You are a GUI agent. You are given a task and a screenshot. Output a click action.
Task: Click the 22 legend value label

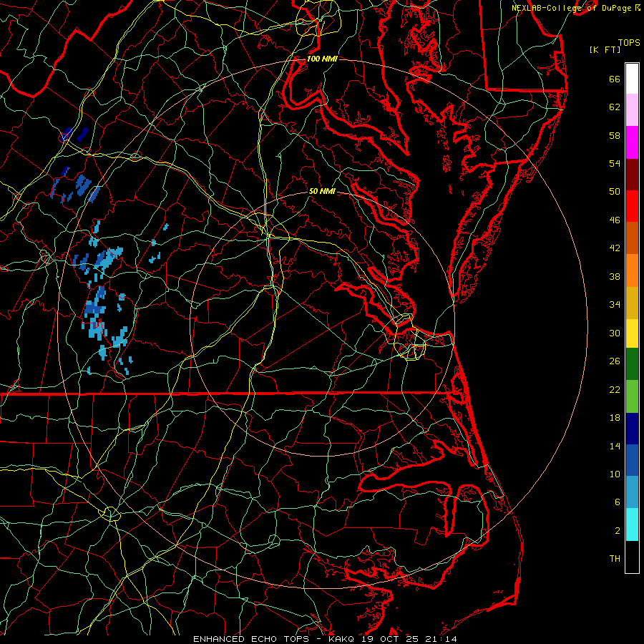click(615, 389)
